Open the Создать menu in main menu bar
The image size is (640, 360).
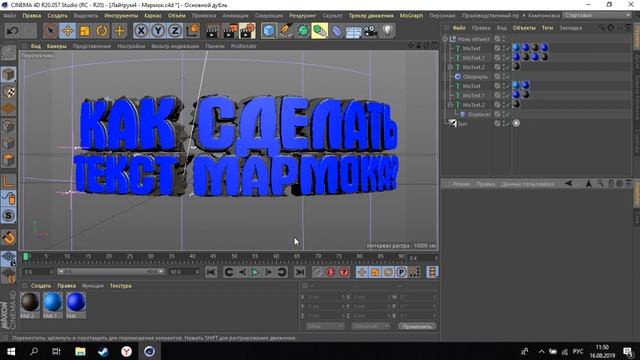click(x=57, y=16)
